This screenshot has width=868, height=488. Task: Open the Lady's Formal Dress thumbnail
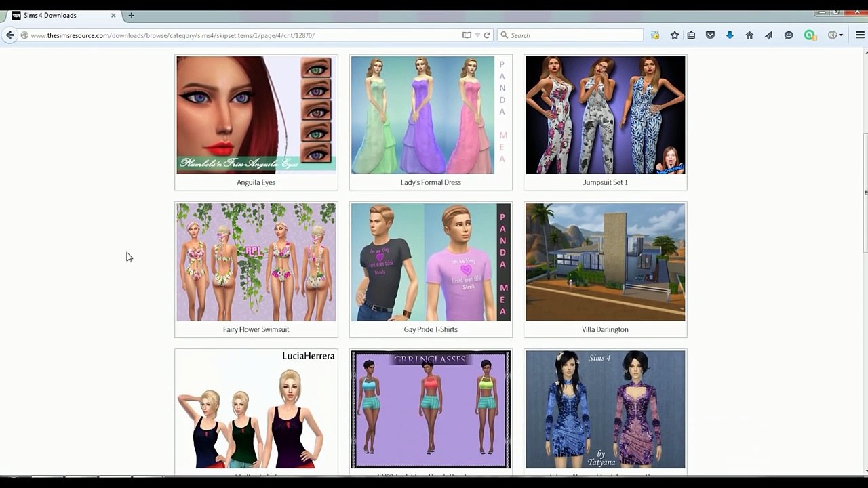(431, 115)
